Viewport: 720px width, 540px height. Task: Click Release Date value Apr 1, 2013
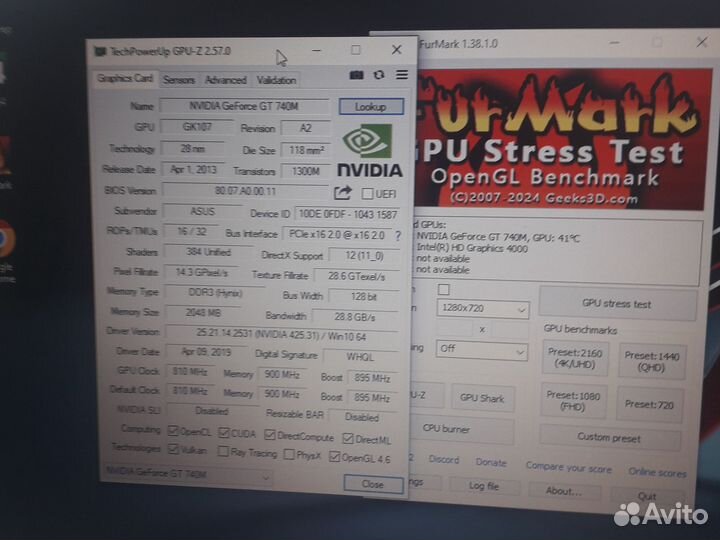(193, 169)
